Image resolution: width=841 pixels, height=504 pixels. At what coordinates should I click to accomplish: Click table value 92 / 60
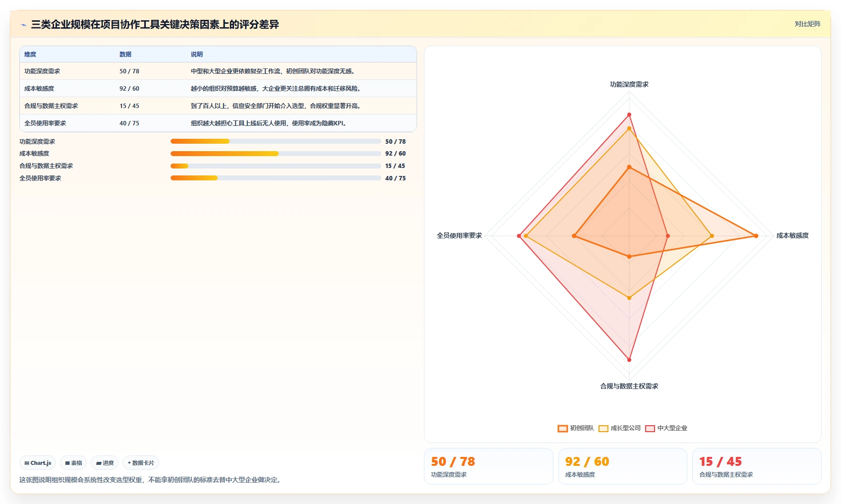point(129,89)
